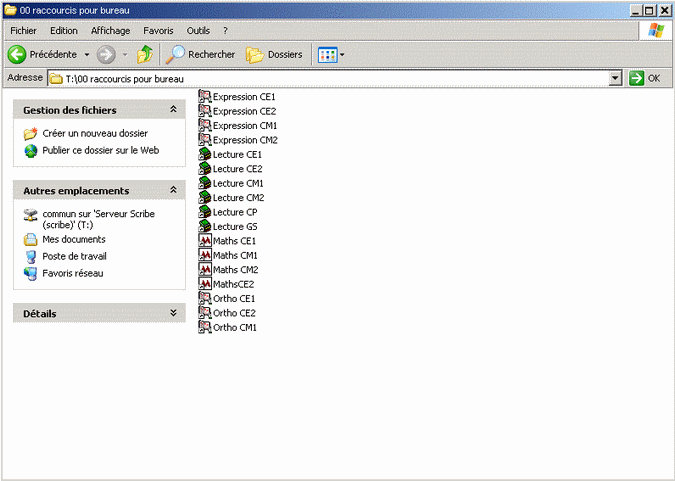This screenshot has width=675, height=481.
Task: Collapse the Autres emplacements panel
Action: tap(173, 190)
